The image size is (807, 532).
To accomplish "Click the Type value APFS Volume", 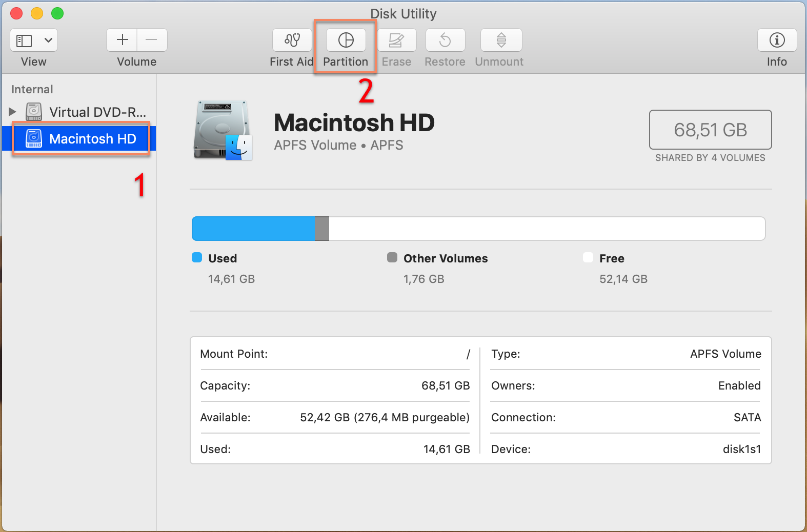I will coord(725,354).
